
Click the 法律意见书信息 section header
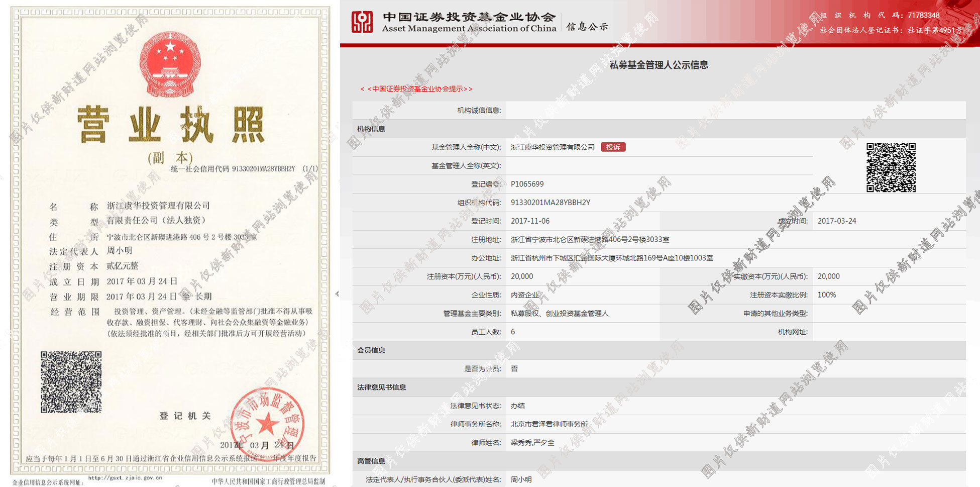pos(382,387)
